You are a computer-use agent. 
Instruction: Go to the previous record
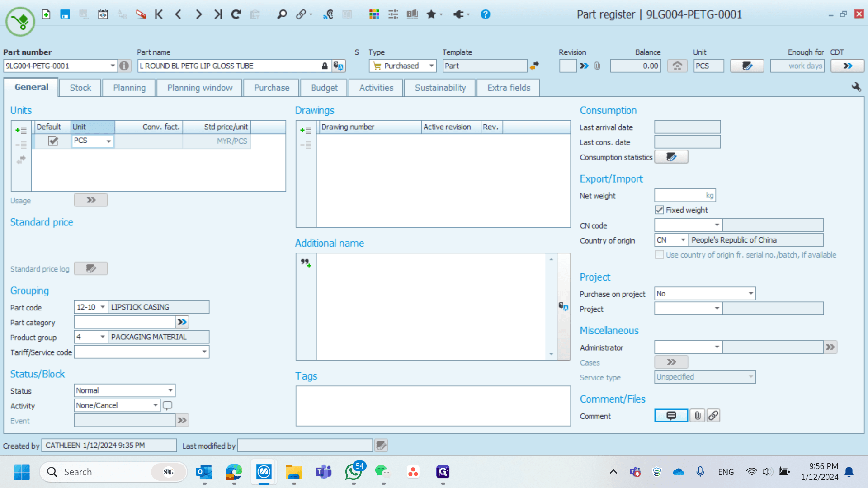click(x=179, y=14)
